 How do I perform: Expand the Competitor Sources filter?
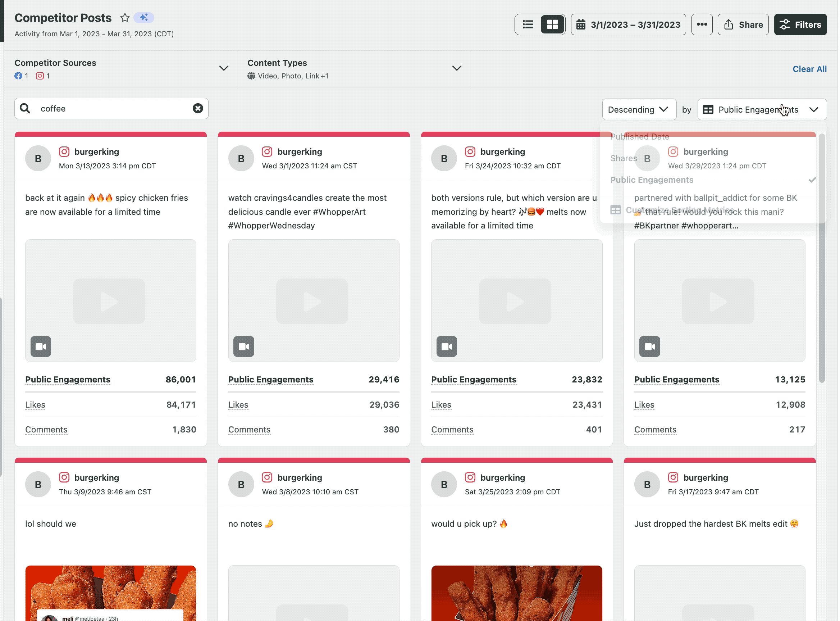point(224,68)
